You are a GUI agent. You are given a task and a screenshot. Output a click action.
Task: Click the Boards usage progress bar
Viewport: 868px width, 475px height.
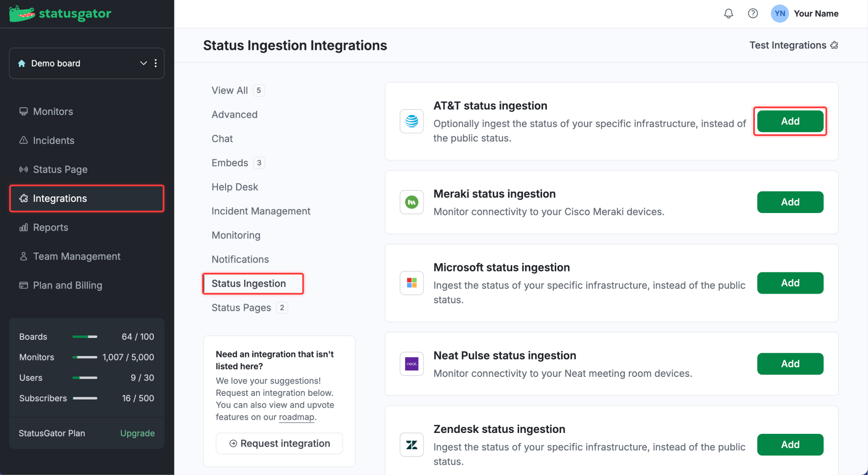click(x=85, y=337)
